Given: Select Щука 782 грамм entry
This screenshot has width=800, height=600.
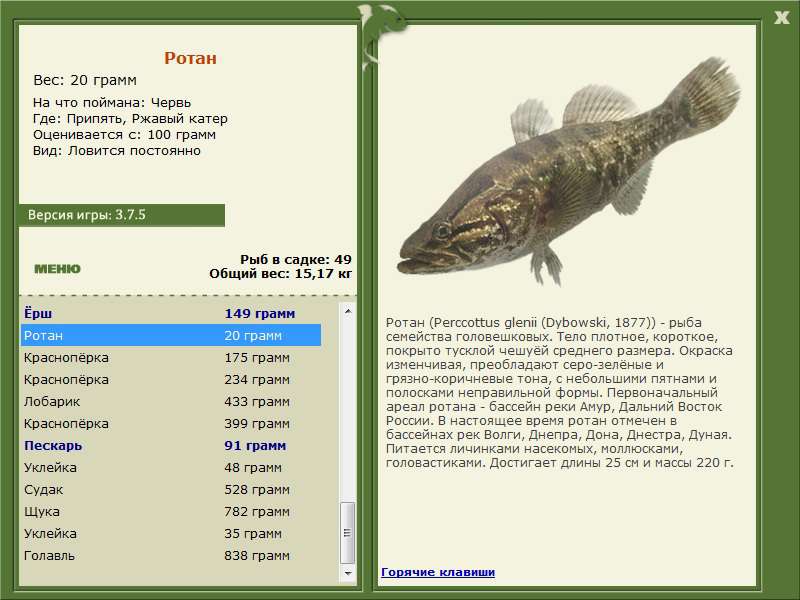Looking at the screenshot, I should pos(171,511).
